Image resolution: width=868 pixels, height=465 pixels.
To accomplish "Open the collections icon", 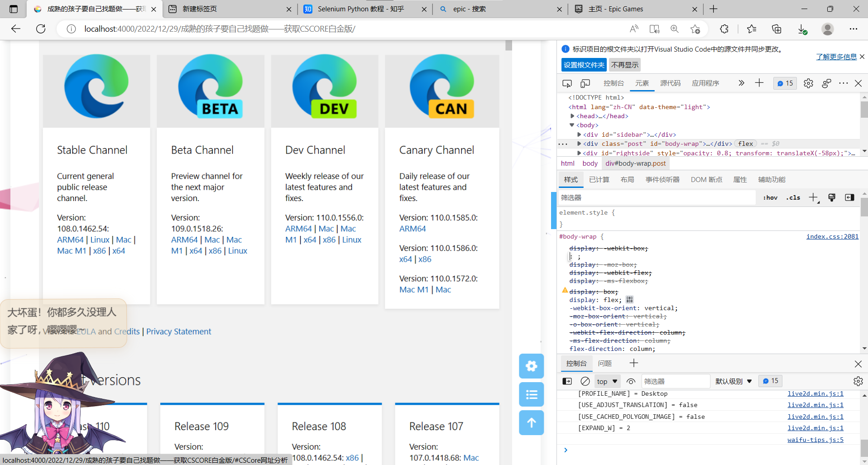I will (777, 29).
